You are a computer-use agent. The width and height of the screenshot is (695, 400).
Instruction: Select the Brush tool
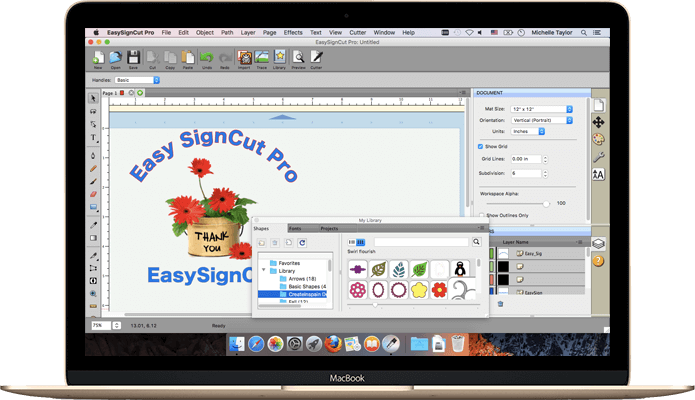point(93,181)
